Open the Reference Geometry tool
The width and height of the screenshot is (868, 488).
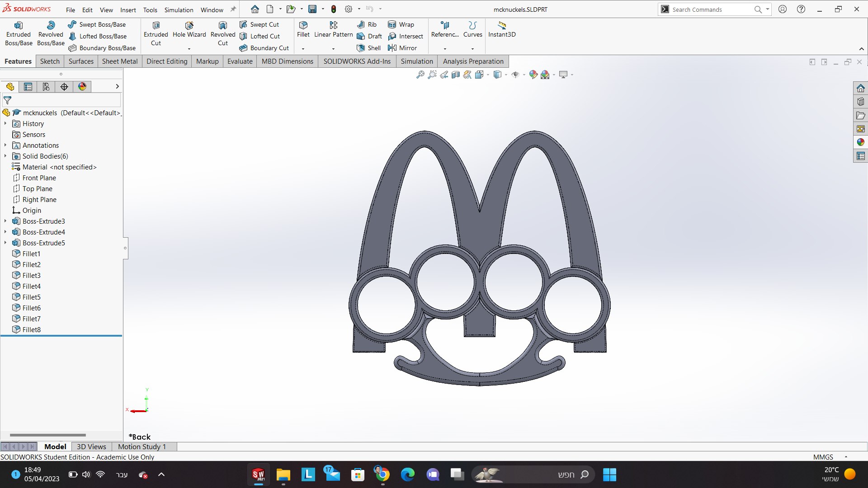445,30
